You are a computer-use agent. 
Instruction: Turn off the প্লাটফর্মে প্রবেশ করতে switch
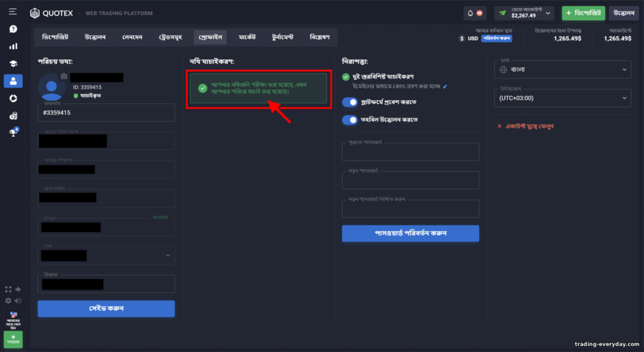(350, 102)
